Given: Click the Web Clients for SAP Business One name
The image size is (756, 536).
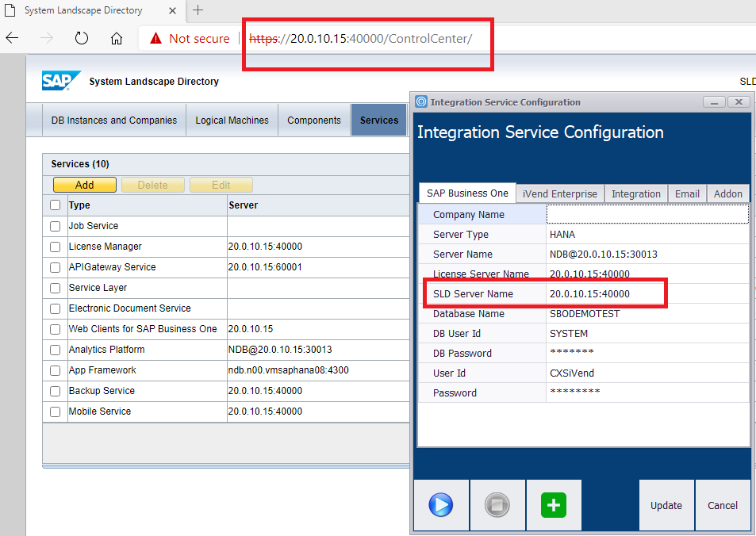Looking at the screenshot, I should (143, 329).
